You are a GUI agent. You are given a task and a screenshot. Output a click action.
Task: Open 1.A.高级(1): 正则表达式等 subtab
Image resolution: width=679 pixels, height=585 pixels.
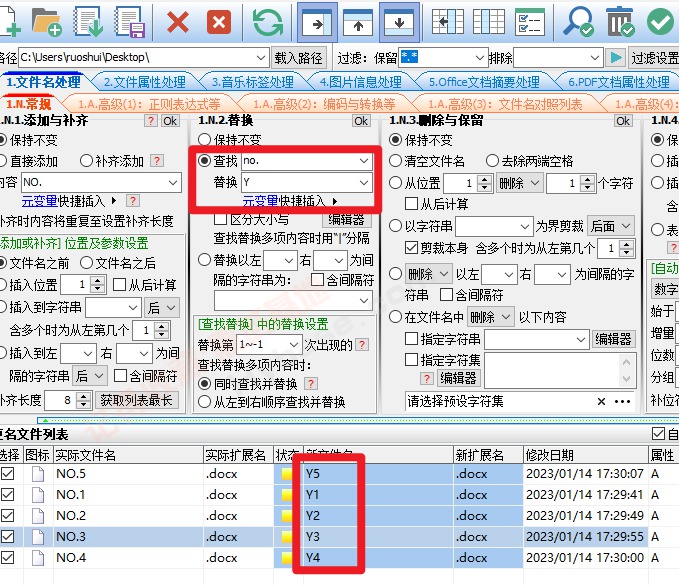pos(149,104)
